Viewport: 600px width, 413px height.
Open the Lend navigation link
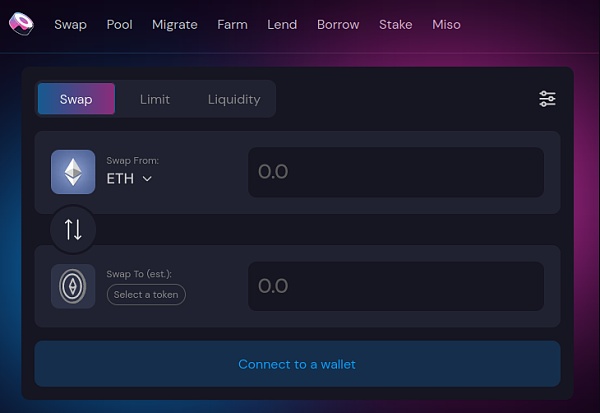(x=282, y=24)
